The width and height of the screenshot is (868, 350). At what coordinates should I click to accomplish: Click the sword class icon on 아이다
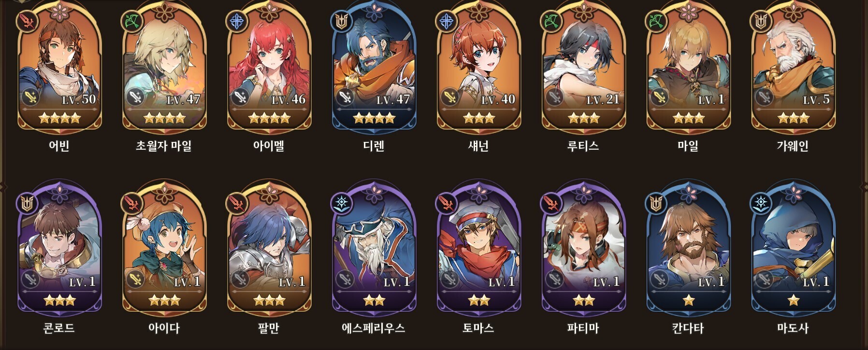click(131, 204)
